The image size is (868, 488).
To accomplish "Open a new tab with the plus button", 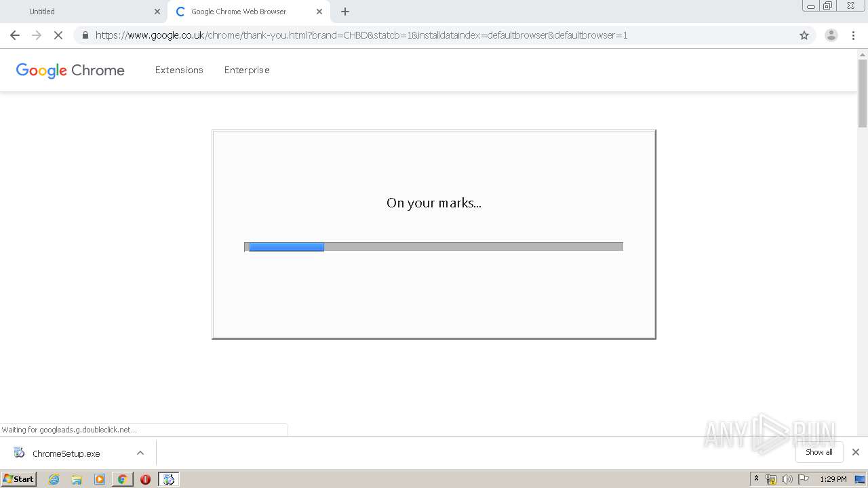I will [x=345, y=12].
